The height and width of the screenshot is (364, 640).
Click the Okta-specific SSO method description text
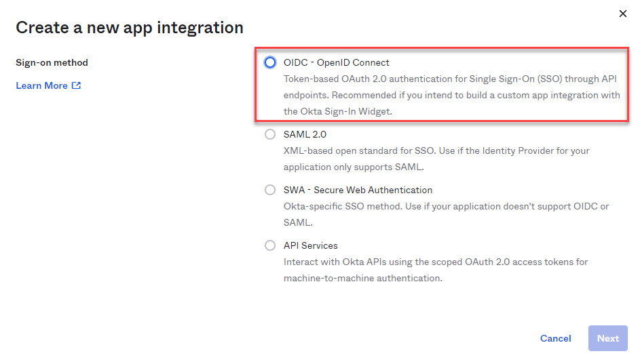click(446, 214)
